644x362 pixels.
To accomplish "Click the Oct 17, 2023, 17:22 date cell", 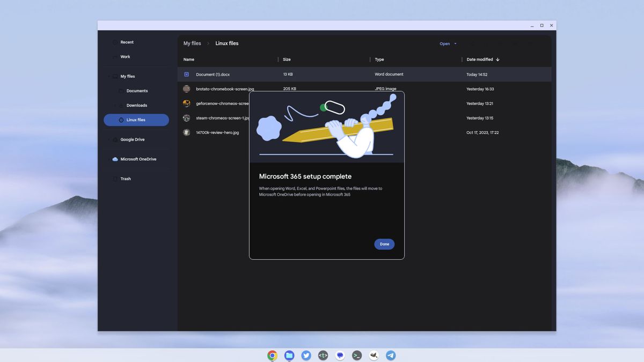I will [x=482, y=132].
